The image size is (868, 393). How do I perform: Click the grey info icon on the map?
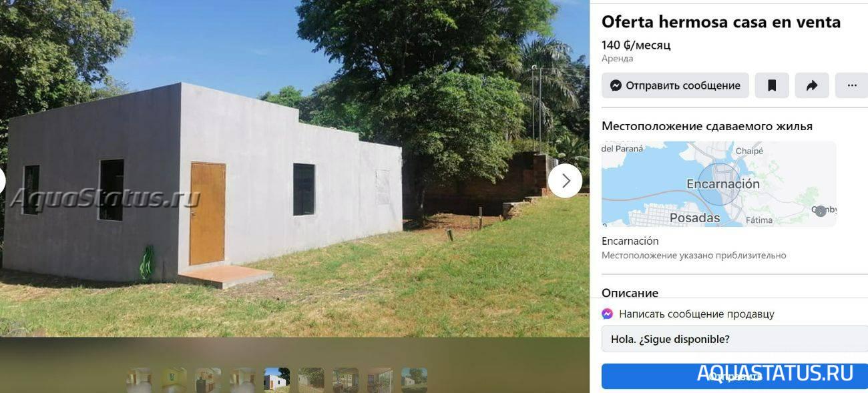(x=821, y=211)
